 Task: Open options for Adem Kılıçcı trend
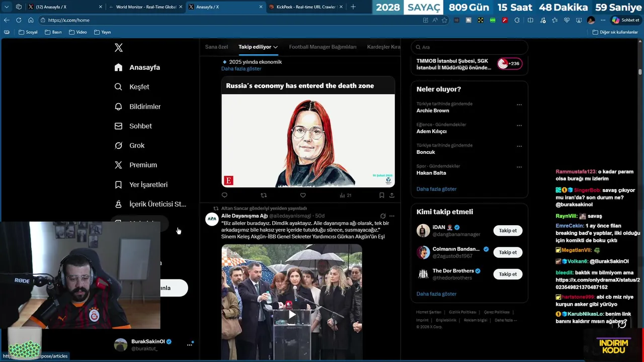[519, 126]
